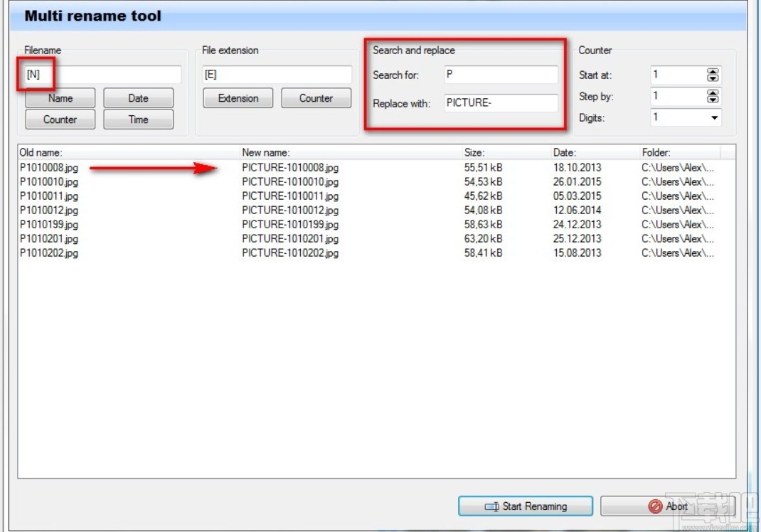The height and width of the screenshot is (532, 761).
Task: Select file P1010011.jpg in list
Action: pos(49,196)
